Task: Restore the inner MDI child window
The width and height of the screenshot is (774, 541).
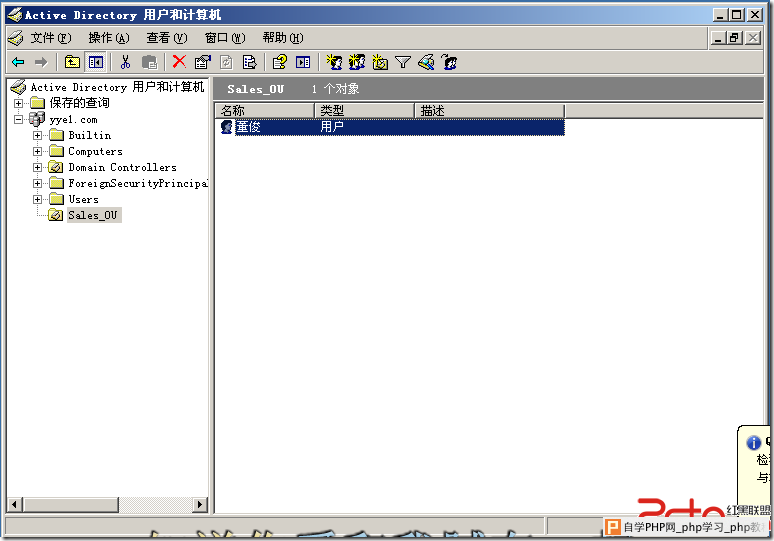Action: (x=734, y=38)
